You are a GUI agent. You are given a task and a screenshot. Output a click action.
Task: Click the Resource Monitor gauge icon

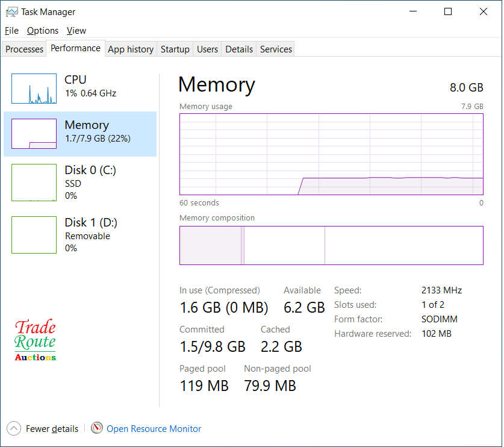[x=97, y=428]
